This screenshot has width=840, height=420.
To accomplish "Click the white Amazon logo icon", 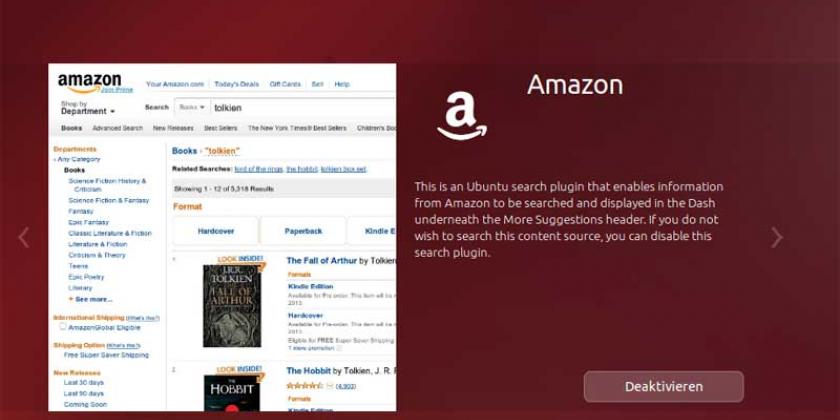I will pyautogui.click(x=462, y=116).
